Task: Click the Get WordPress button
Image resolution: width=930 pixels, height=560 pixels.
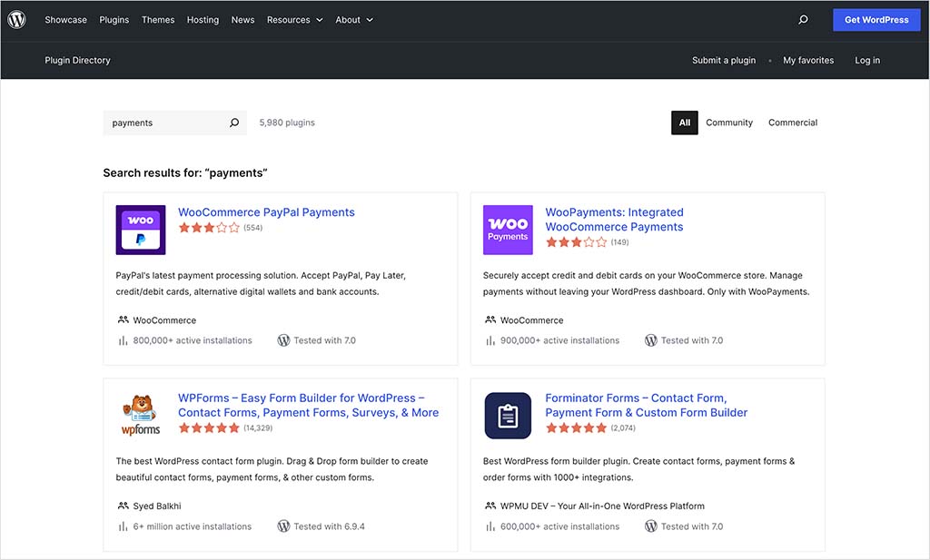Action: pos(876,20)
